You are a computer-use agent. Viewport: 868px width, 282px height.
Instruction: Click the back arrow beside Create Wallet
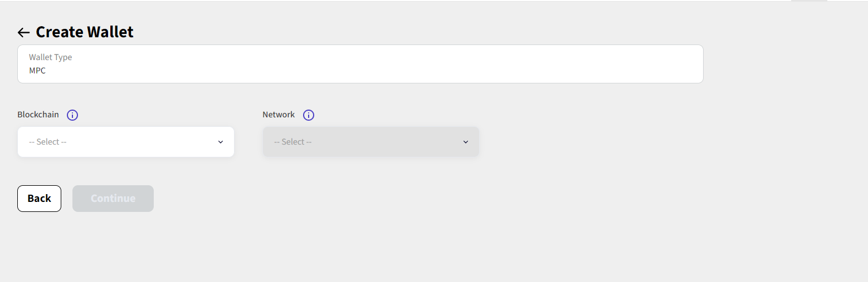(x=23, y=32)
